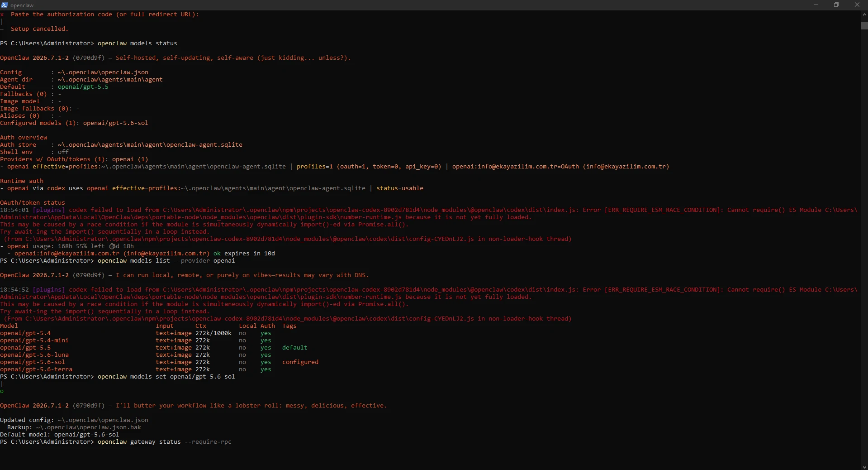This screenshot has height=470, width=868.
Task: Click the 'Tags' column header
Action: point(289,326)
